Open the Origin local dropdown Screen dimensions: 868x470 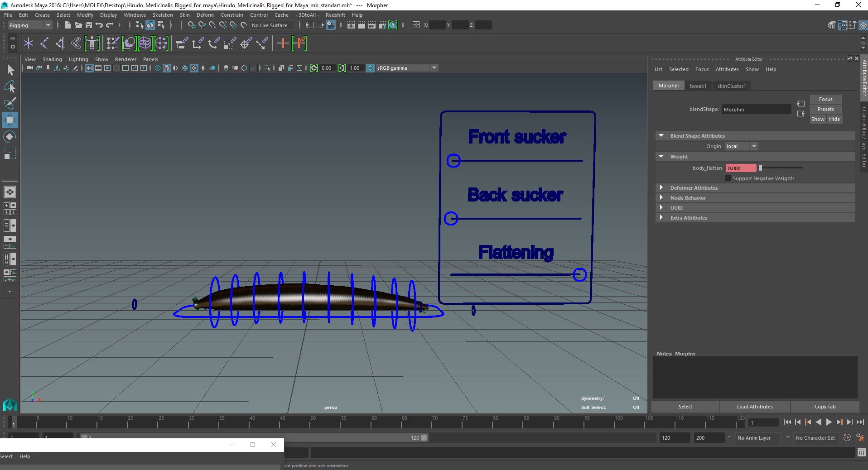pyautogui.click(x=741, y=146)
